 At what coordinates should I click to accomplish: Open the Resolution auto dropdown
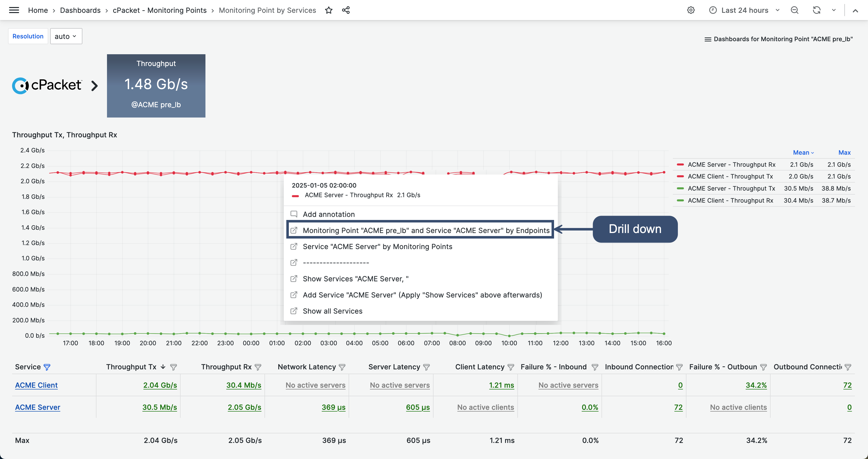66,36
